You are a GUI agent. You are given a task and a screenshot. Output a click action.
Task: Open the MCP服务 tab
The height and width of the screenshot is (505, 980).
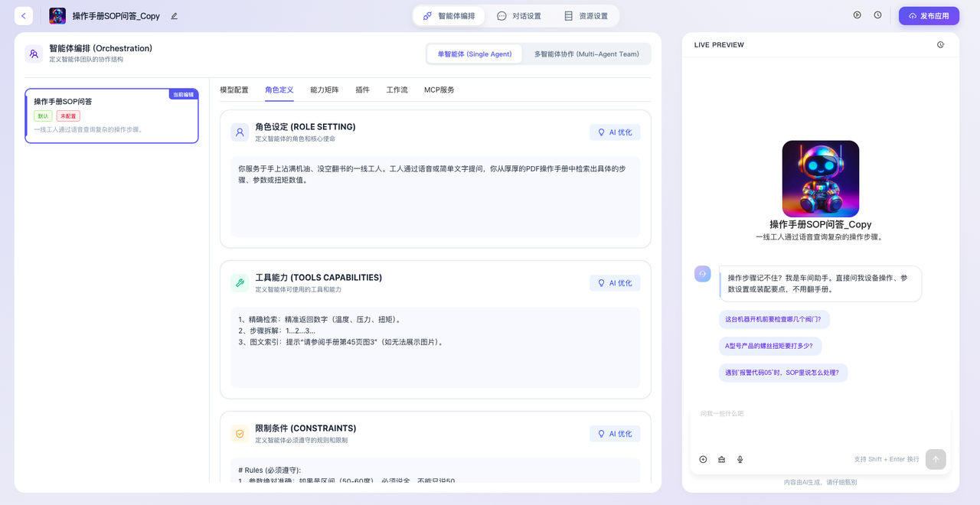point(439,90)
